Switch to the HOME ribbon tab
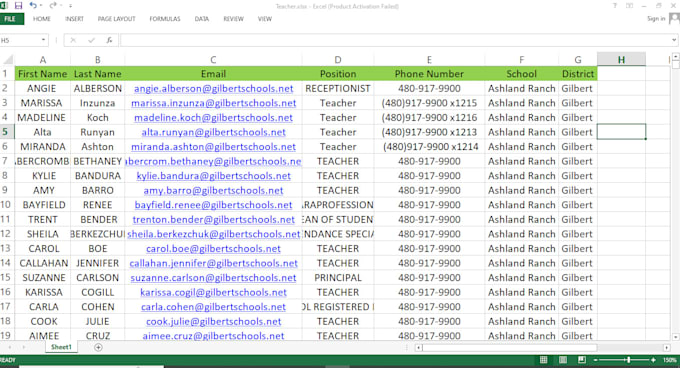 42,19
